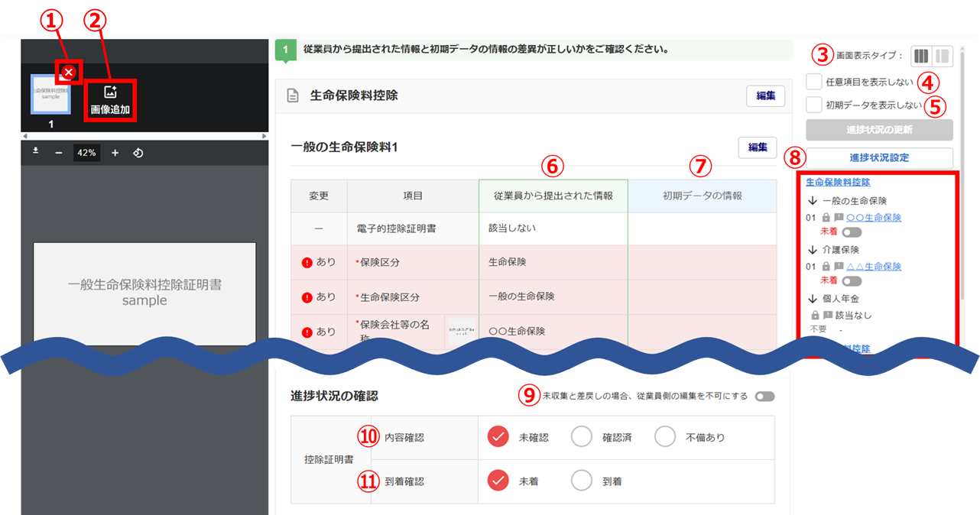
Task: Delete the uploaded image with red X
Action: point(69,72)
